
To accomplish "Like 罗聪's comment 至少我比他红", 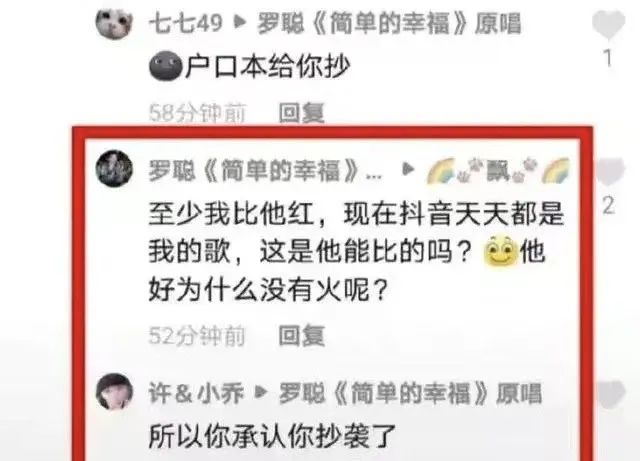I will point(610,171).
